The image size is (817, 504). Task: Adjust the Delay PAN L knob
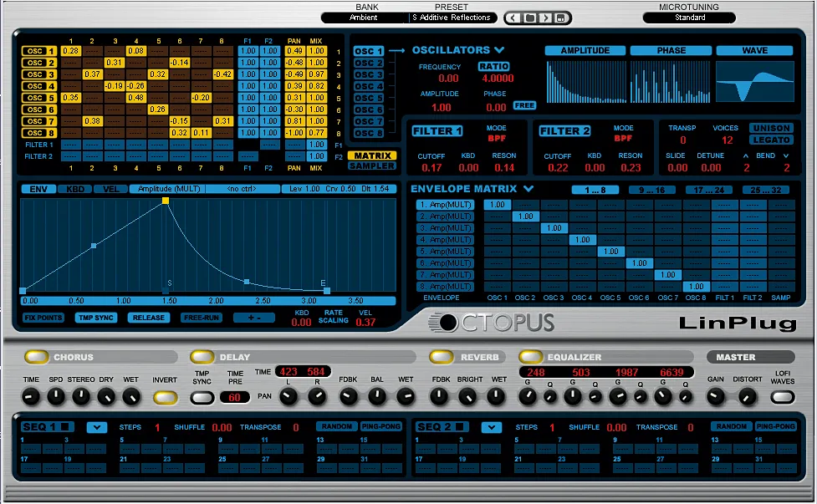[289, 397]
